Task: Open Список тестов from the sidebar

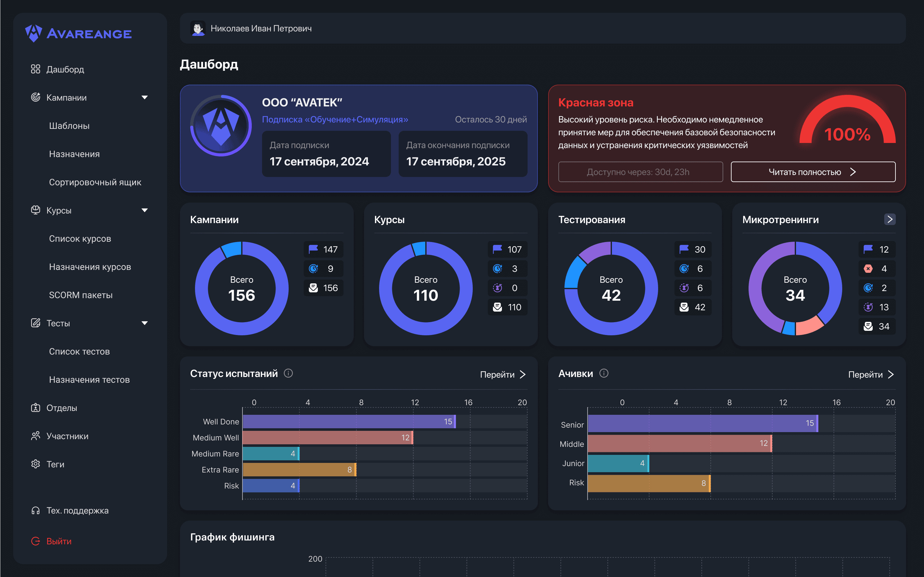Action: click(80, 351)
